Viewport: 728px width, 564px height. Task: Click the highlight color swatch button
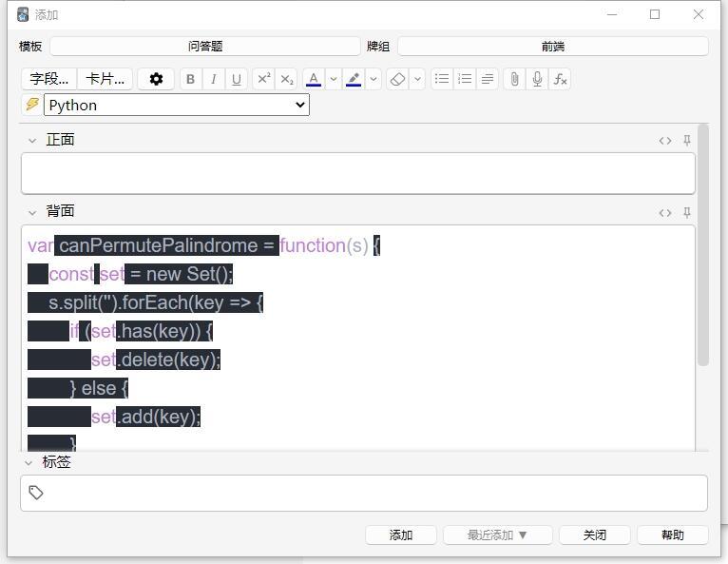click(x=354, y=79)
